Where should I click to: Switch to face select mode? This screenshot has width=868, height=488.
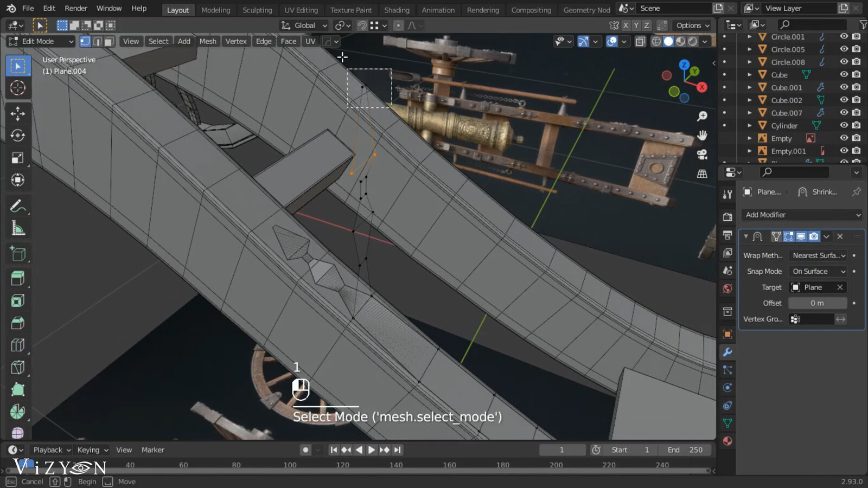[108, 41]
